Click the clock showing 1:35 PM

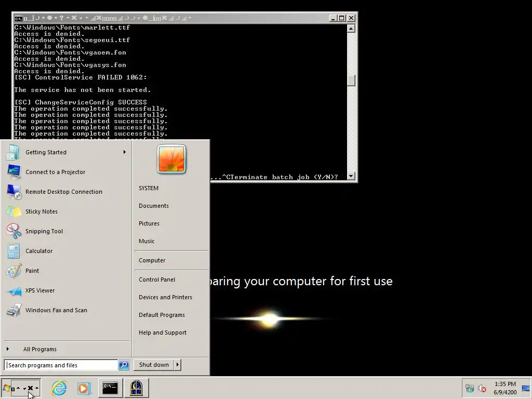[505, 384]
